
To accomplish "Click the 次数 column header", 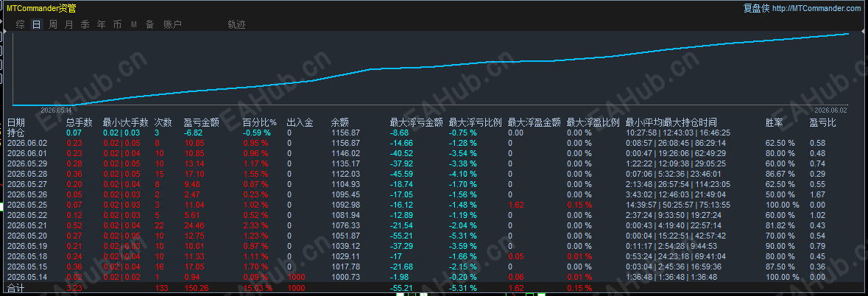I will click(163, 122).
